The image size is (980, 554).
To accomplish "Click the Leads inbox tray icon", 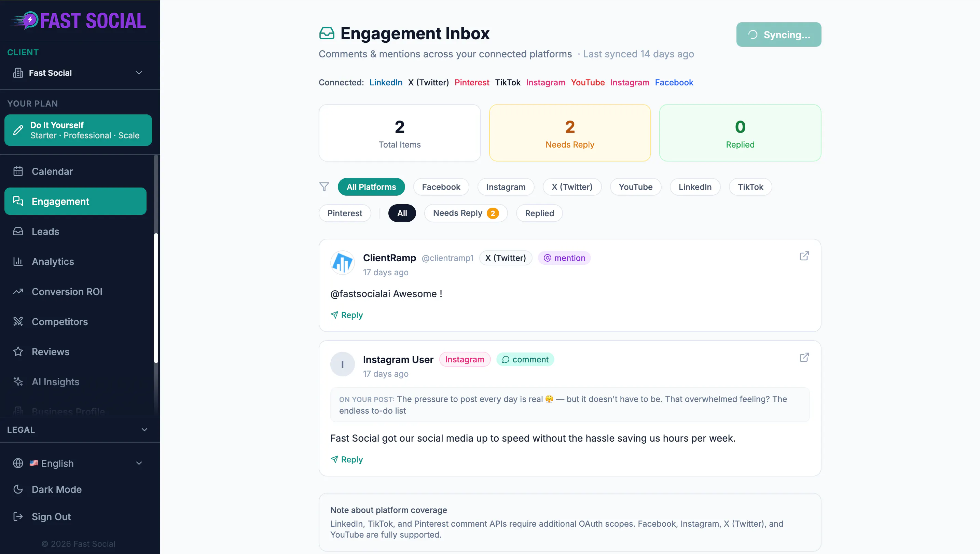I will 18,231.
